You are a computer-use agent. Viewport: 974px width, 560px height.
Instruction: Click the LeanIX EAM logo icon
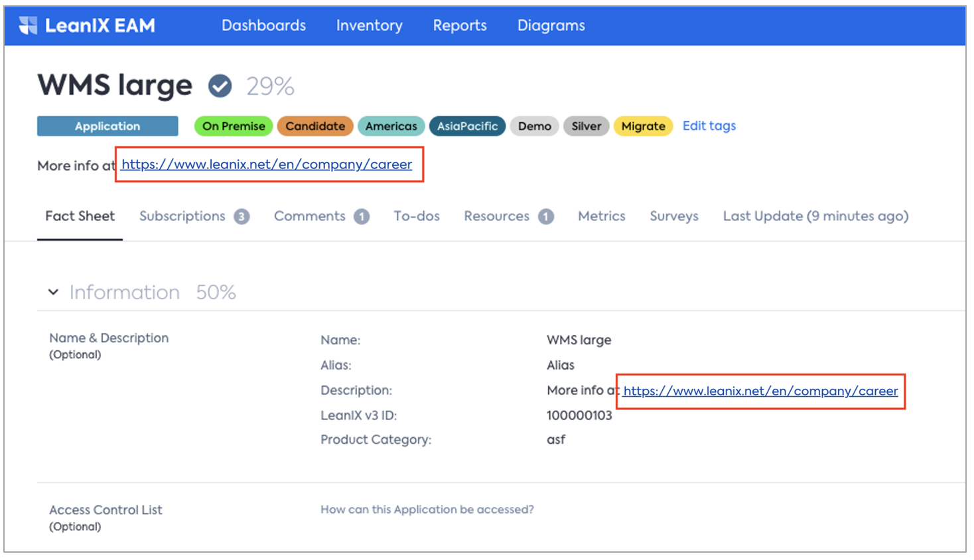coord(28,25)
